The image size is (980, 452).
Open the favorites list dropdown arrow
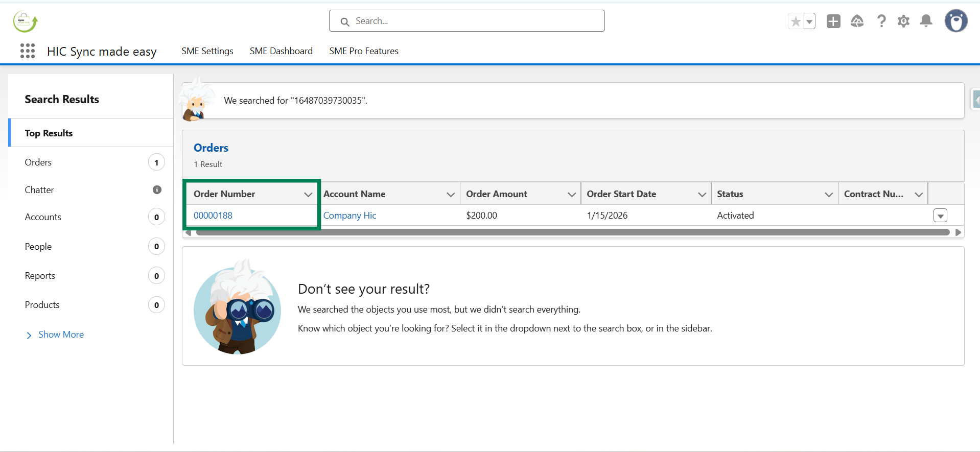[809, 21]
